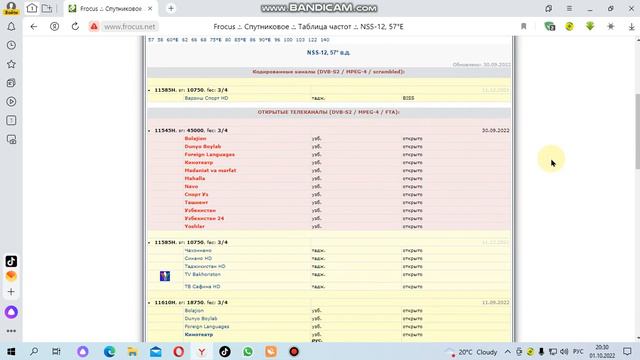Go back to previous page
The image size is (640, 360).
pyautogui.click(x=33, y=27)
